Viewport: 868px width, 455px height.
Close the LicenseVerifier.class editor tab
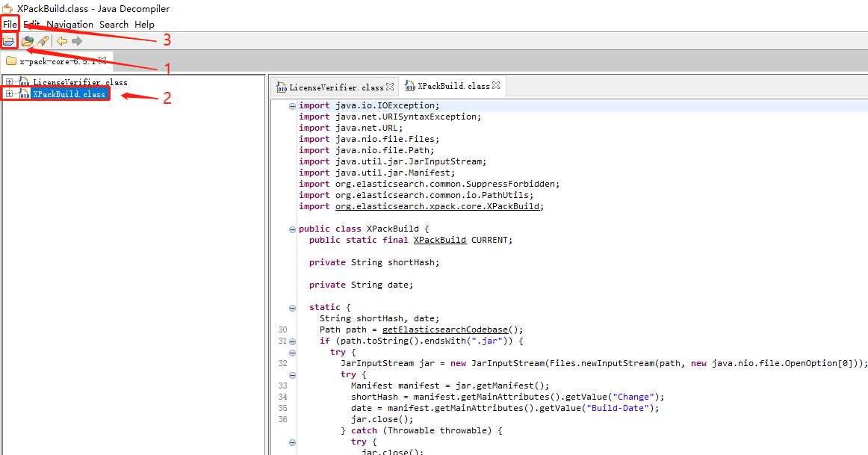pos(390,87)
